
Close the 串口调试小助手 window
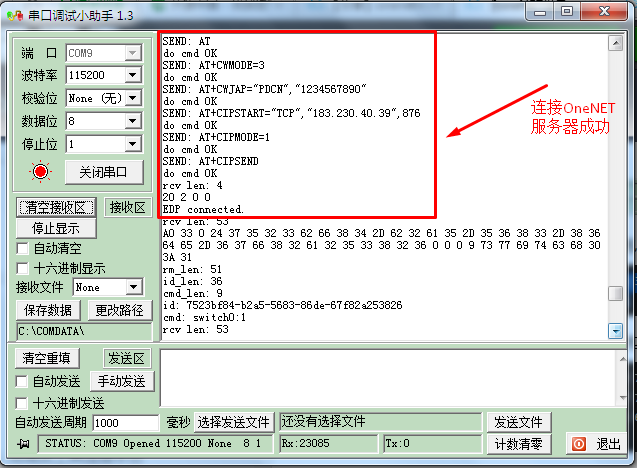[604, 12]
